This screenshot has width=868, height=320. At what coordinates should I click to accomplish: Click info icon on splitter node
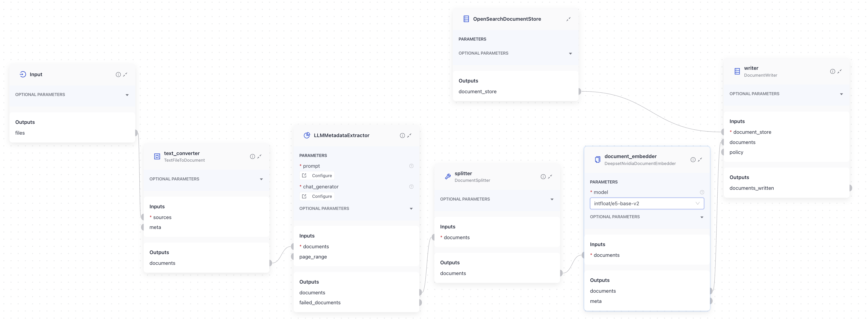[x=543, y=177]
